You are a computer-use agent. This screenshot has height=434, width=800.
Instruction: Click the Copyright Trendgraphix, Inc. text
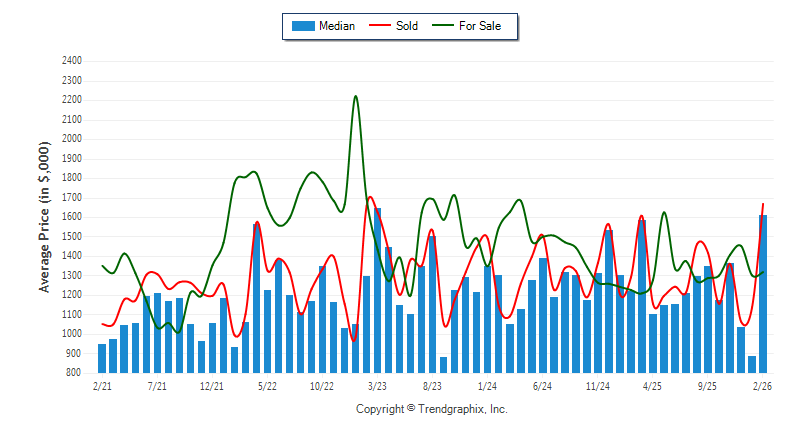coord(432,409)
